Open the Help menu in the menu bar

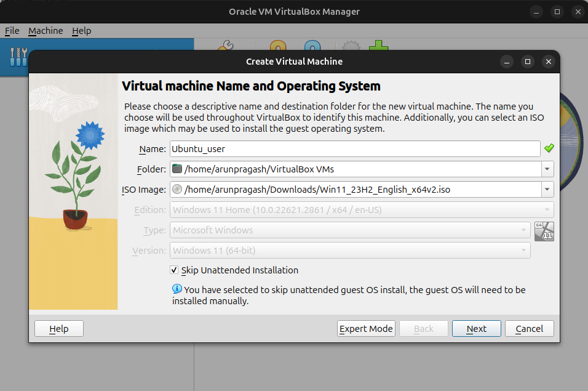[x=82, y=31]
